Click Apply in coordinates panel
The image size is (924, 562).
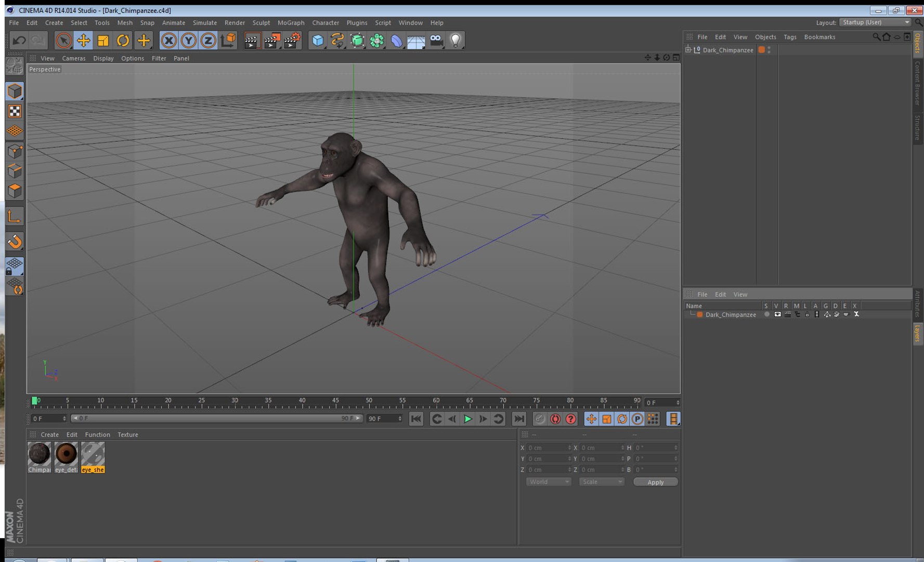coord(655,482)
